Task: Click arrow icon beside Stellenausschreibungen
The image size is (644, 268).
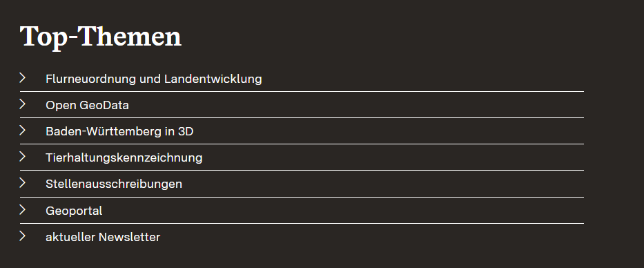Action: click(23, 183)
